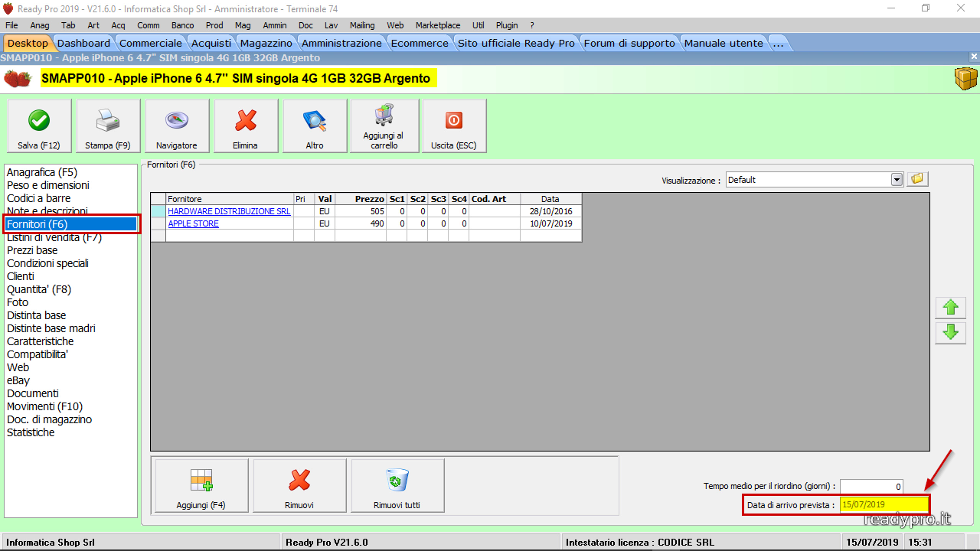Screen dimensions: 980x551
Task: Select price cell 505
Action: pos(361,211)
